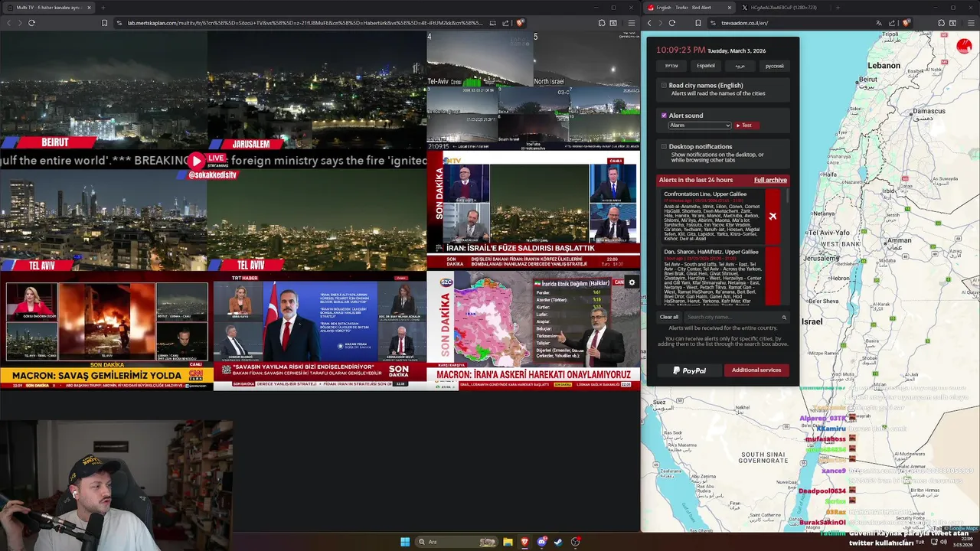
Task: Open the Tzofar browser hamburger menu
Action: coord(971,23)
